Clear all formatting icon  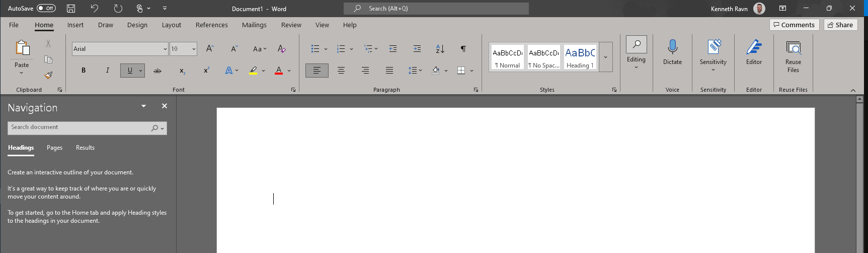click(281, 48)
